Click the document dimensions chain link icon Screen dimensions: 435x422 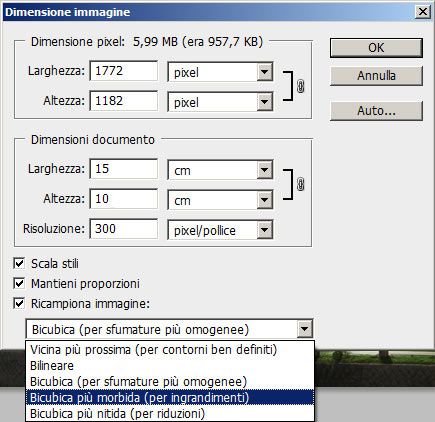click(300, 184)
